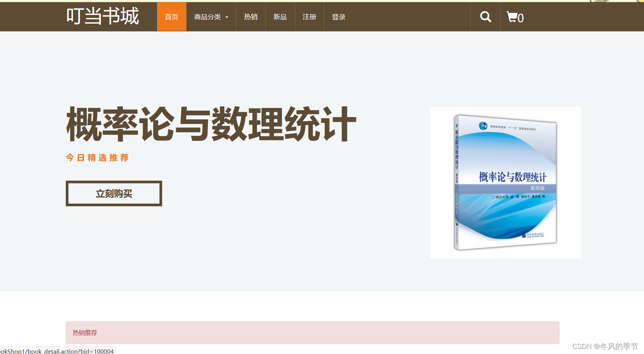Image resolution: width=644 pixels, height=354 pixels.
Task: Click the 立刻购买 button
Action: (114, 193)
